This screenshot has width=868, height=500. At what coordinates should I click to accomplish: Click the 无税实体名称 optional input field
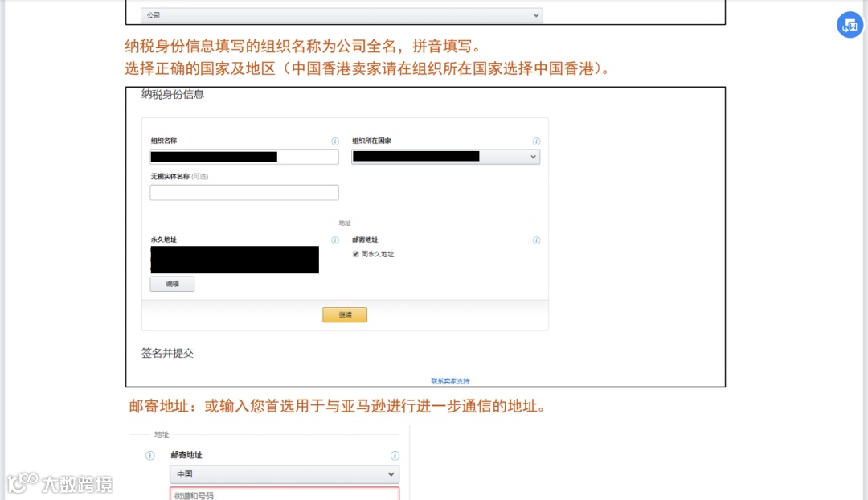pyautogui.click(x=243, y=192)
